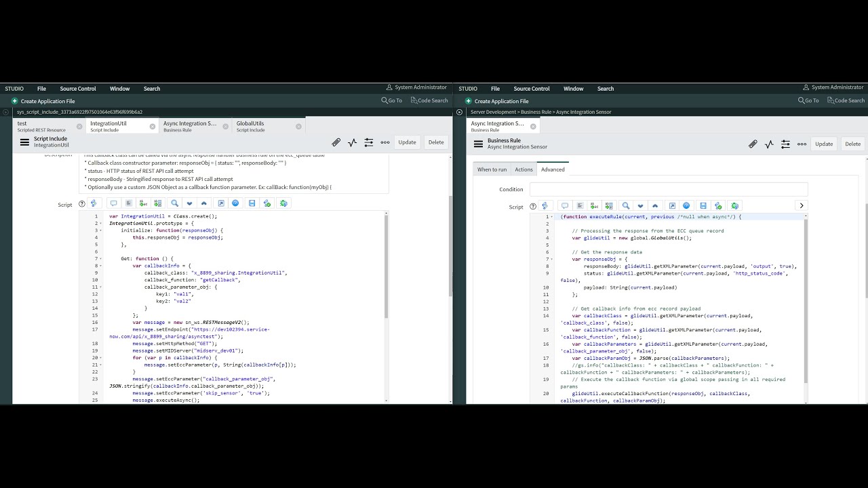Image resolution: width=868 pixels, height=488 pixels.
Task: Open the When to run tab of the Business Rule
Action: pos(492,169)
